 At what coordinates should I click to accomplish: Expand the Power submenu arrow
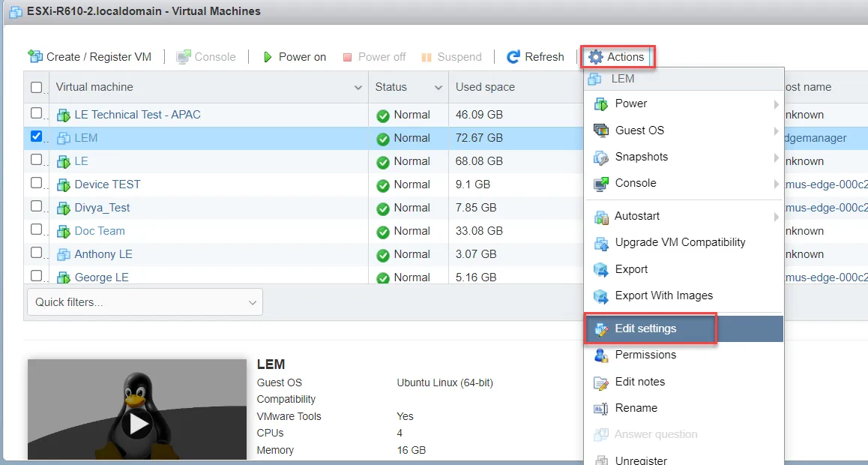click(776, 104)
